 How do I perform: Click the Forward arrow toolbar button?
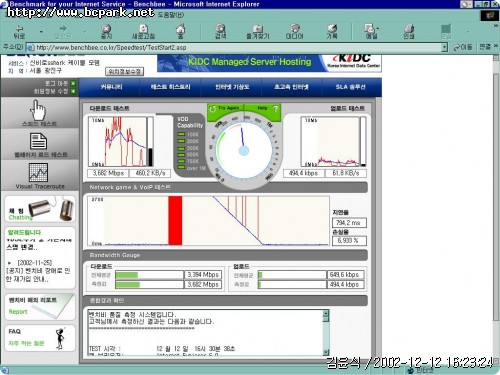[62, 29]
